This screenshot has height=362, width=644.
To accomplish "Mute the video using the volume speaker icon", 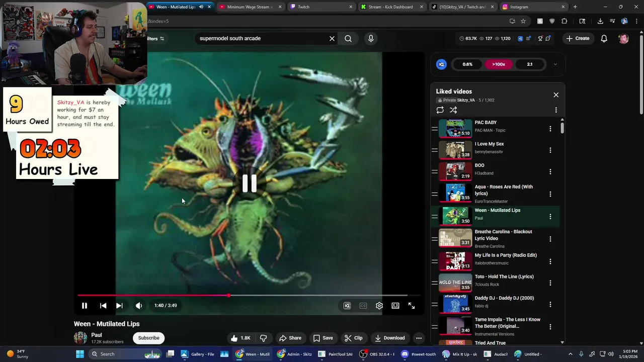I will tap(139, 306).
